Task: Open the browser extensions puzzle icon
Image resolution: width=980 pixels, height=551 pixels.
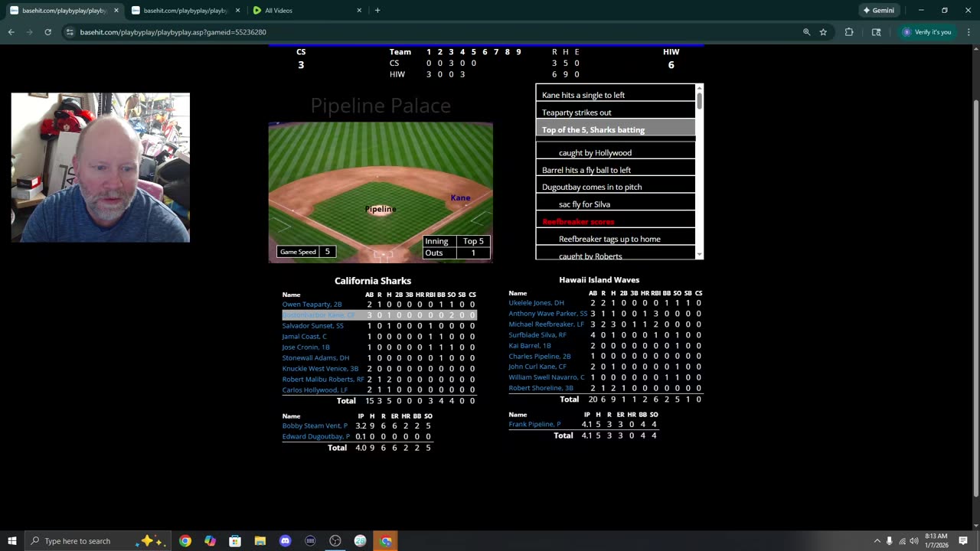Action: pyautogui.click(x=849, y=32)
